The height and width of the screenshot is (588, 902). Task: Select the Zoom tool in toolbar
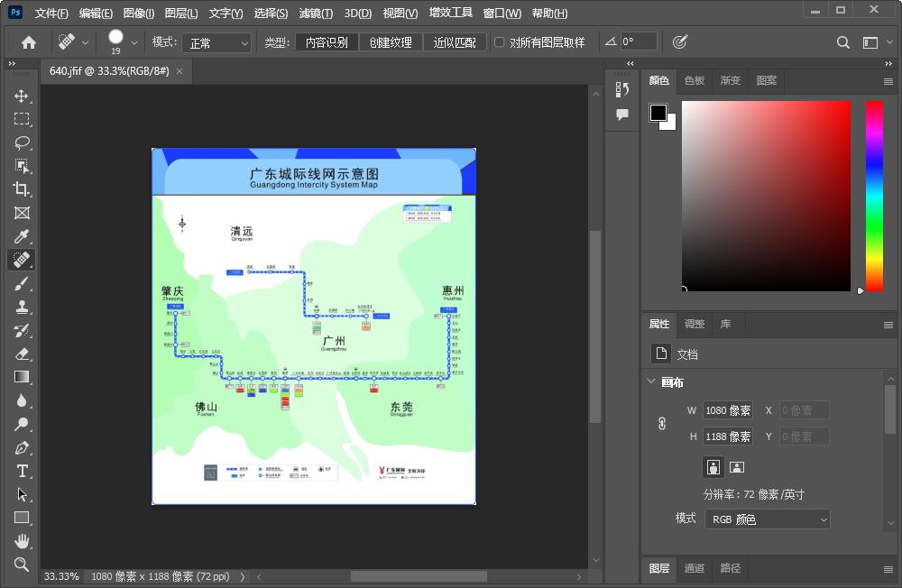(x=22, y=565)
